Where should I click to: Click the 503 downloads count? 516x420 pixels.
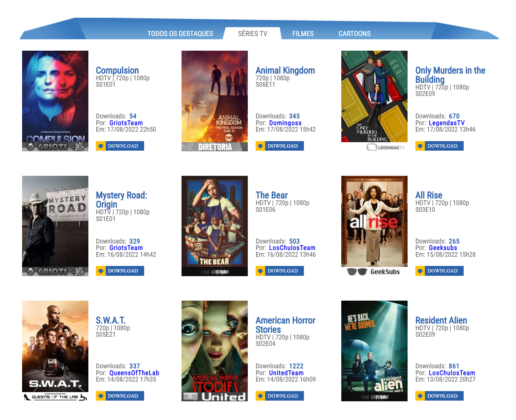pos(294,241)
